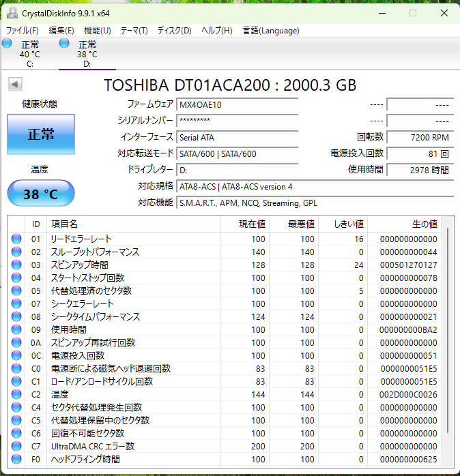Image resolution: width=460 pixels, height=476 pixels.
Task: Click status orb of row 0C 電源投入回数
Action: 16,355
